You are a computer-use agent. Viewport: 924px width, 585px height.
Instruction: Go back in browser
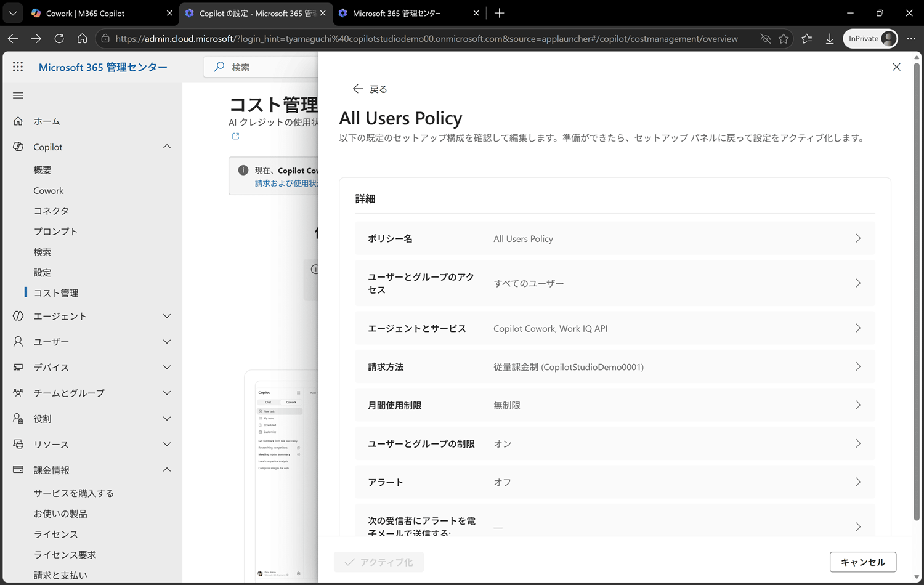[13, 39]
